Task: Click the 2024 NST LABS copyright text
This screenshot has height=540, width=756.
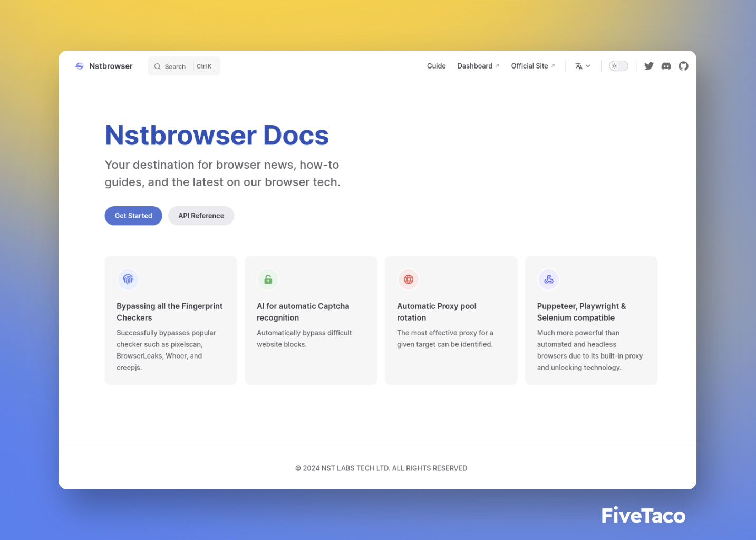Action: click(381, 468)
